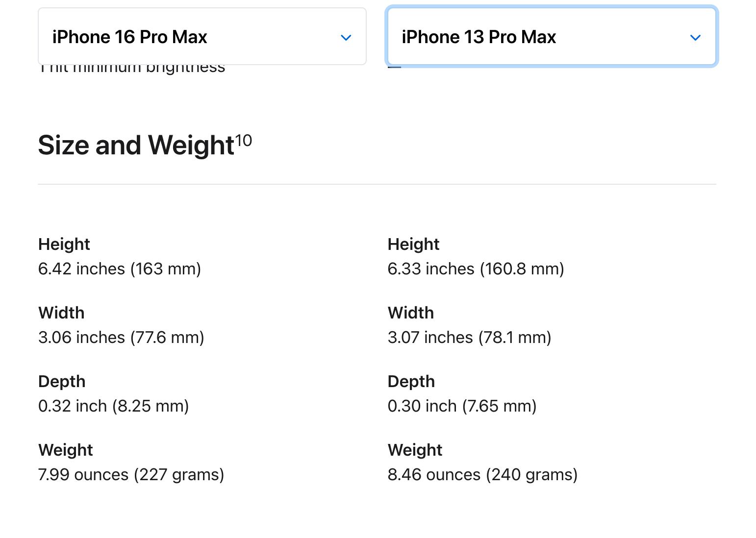Click the left column Weight label
The image size is (756, 538).
[66, 450]
